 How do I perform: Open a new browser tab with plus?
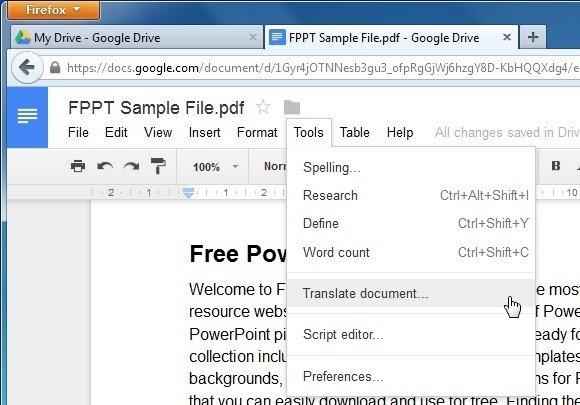533,37
